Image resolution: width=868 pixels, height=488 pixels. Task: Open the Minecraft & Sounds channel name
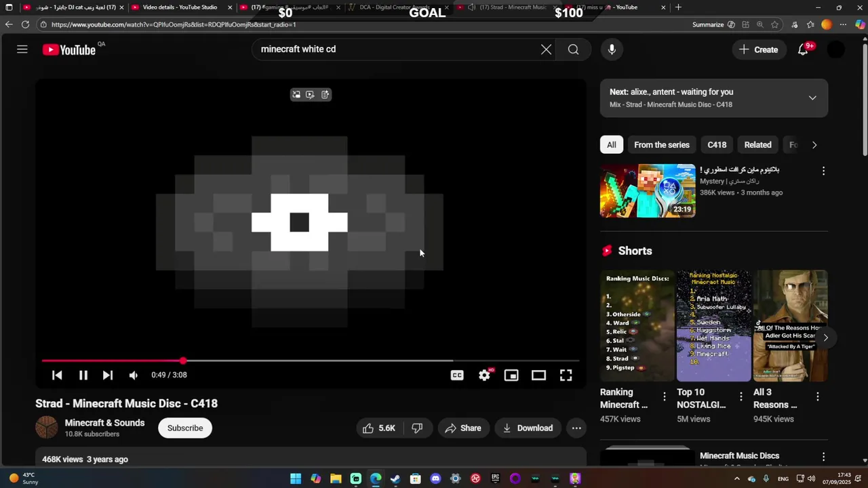104,423
